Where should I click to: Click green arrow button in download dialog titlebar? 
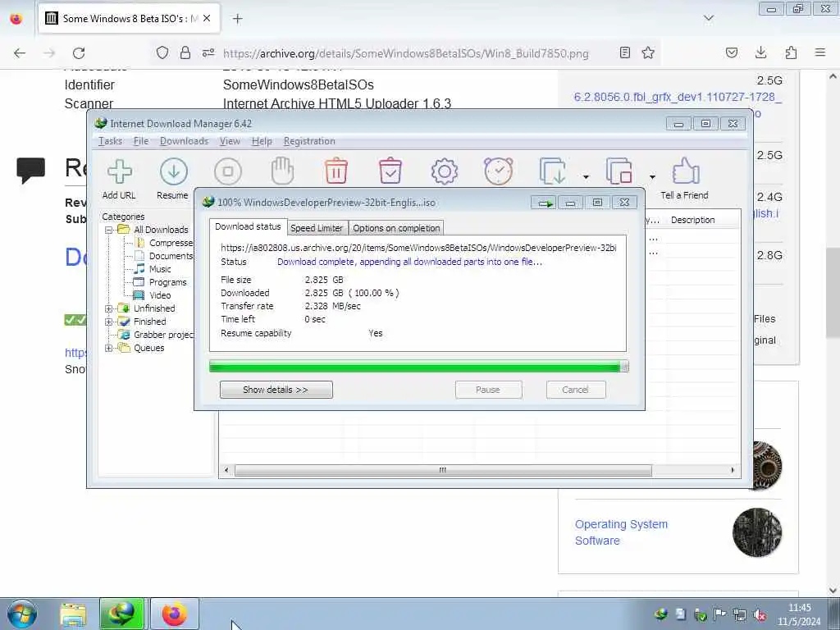(x=545, y=203)
